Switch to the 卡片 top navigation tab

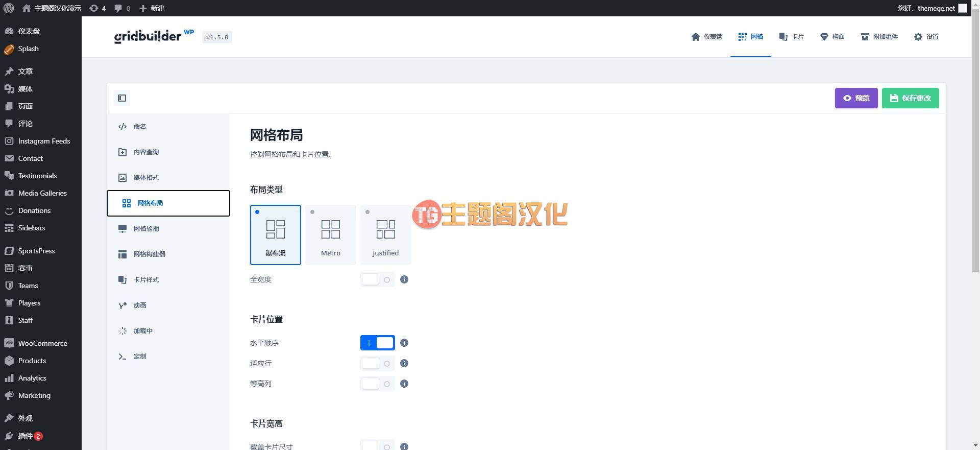pos(792,37)
